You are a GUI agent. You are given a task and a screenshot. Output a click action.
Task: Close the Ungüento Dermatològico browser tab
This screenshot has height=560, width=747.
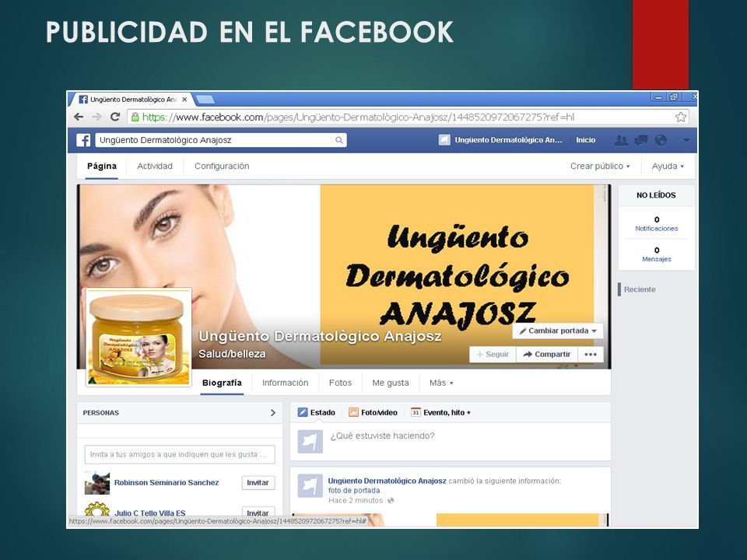(x=185, y=100)
